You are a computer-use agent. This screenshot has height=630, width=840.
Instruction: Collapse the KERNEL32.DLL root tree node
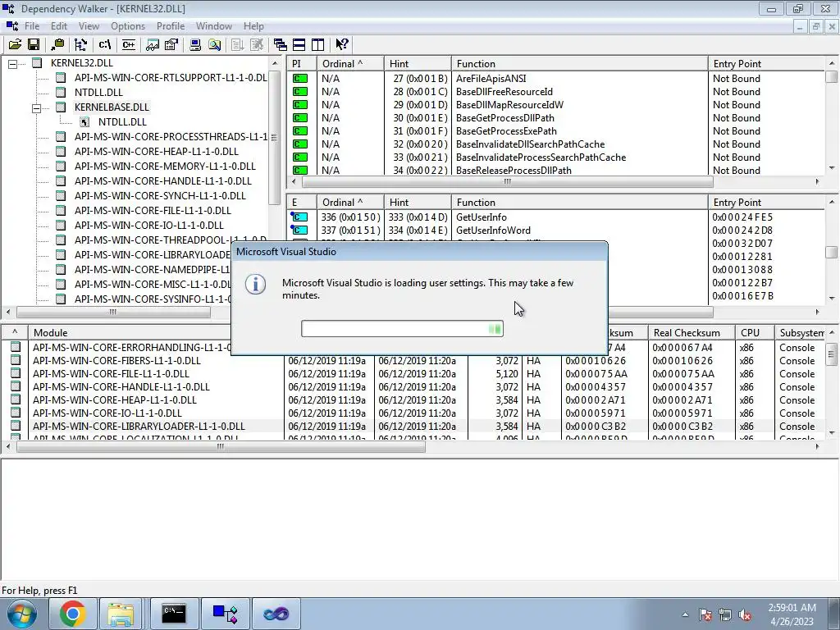[13, 64]
